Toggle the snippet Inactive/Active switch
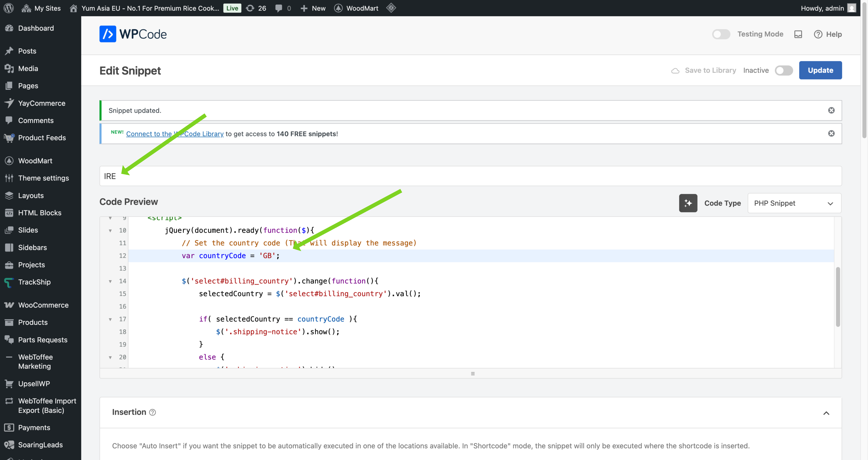The image size is (868, 460). [x=784, y=70]
